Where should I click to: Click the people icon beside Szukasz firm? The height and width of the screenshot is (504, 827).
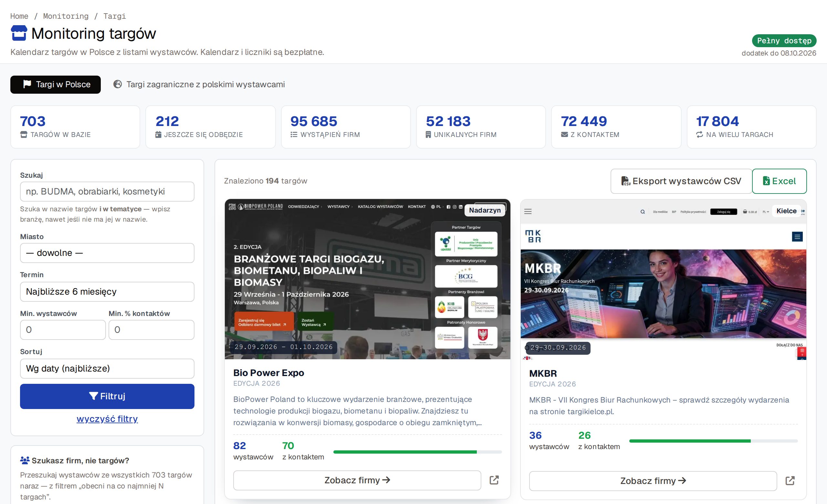[25, 460]
